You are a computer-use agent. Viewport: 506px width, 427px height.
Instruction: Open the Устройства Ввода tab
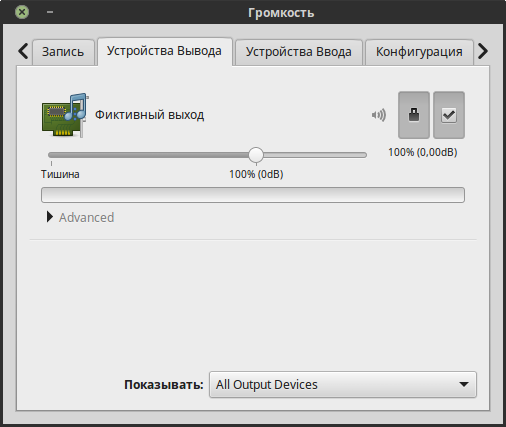[299, 52]
